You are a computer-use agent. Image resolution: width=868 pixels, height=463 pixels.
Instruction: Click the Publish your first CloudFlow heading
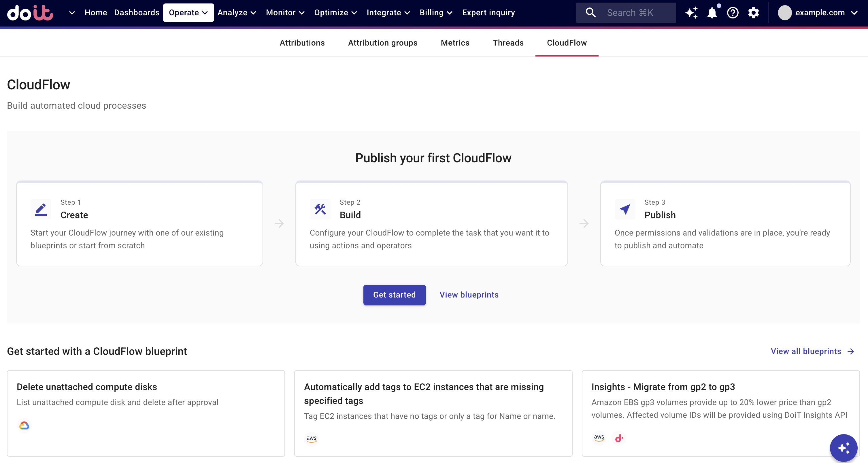[x=433, y=158]
